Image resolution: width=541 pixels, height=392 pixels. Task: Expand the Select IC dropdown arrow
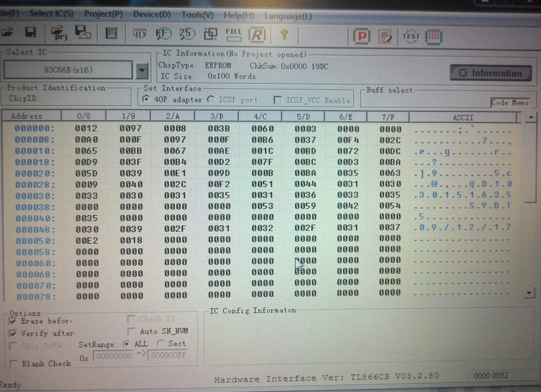click(x=142, y=70)
